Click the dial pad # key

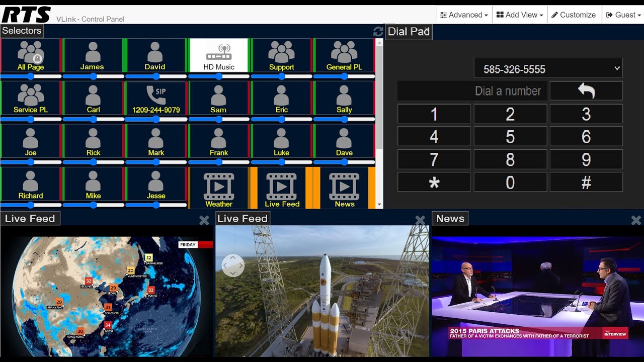586,182
